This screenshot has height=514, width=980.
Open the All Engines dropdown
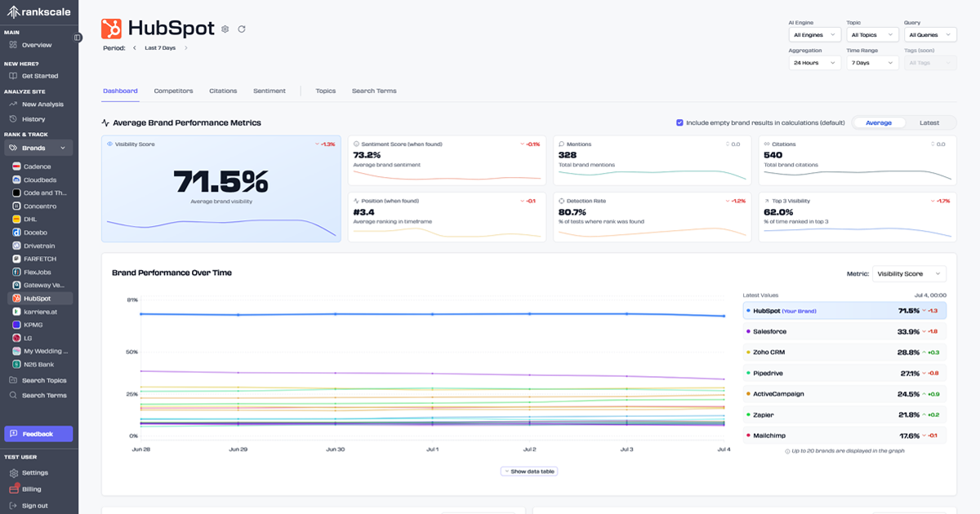coord(814,34)
